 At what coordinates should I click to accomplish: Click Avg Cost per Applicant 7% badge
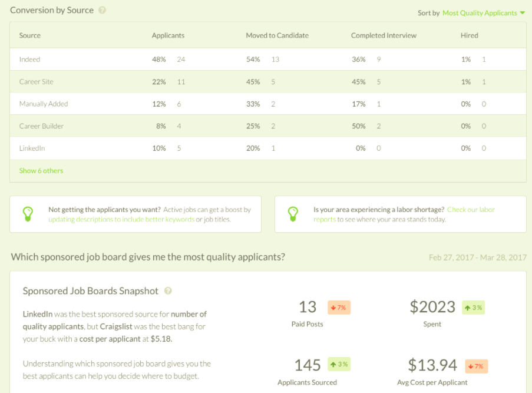pyautogui.click(x=476, y=366)
